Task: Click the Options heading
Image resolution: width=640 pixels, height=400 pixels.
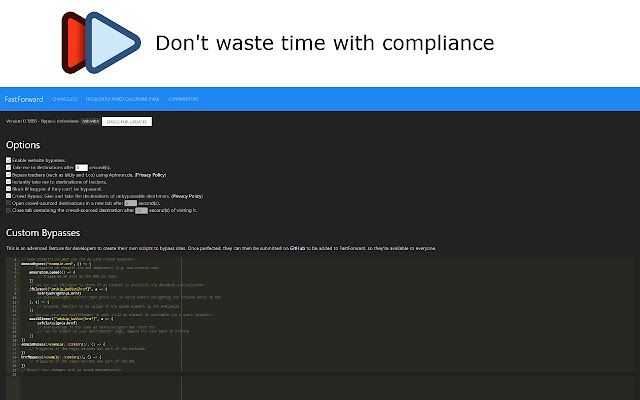Action: (23, 145)
